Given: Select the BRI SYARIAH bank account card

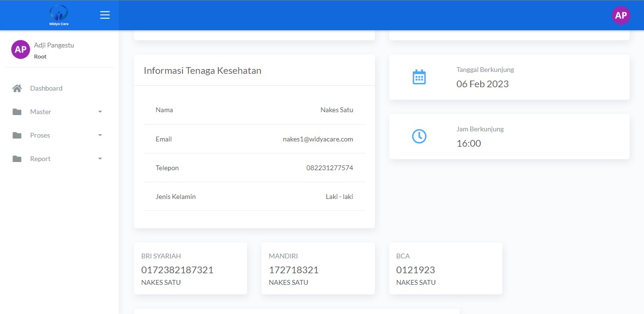Looking at the screenshot, I should point(191,268).
